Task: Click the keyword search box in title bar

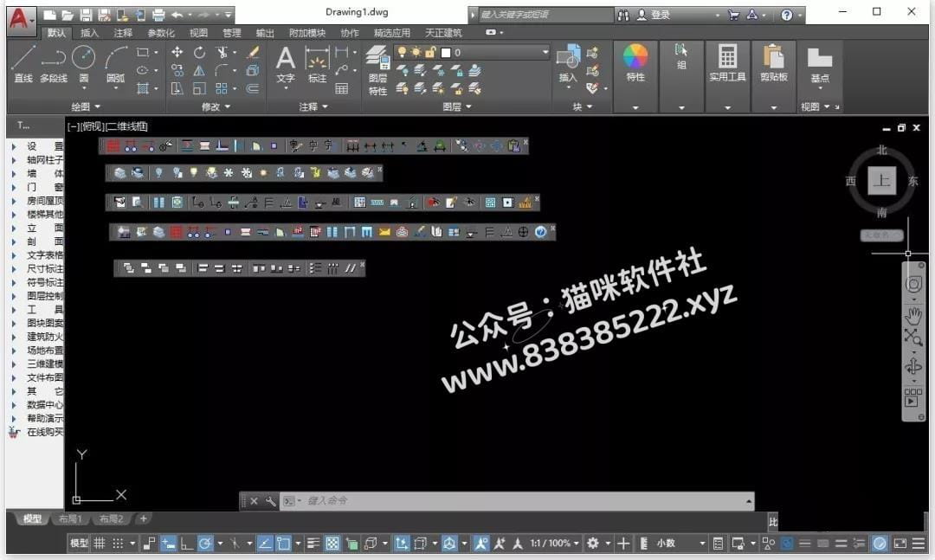Action: (x=545, y=15)
